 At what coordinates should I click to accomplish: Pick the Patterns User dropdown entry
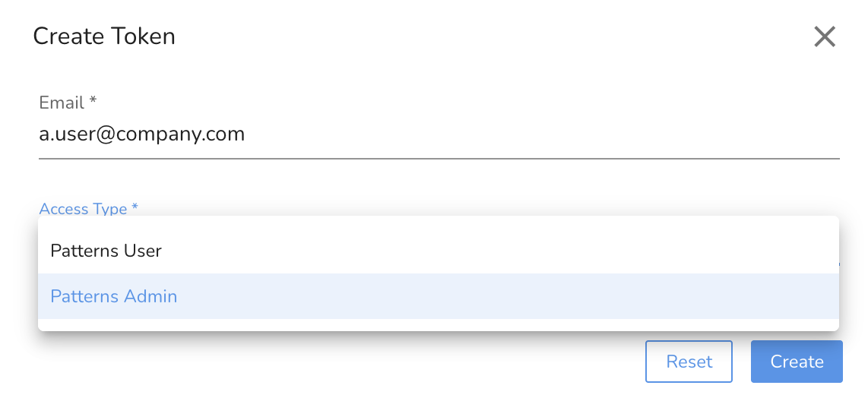coord(439,251)
